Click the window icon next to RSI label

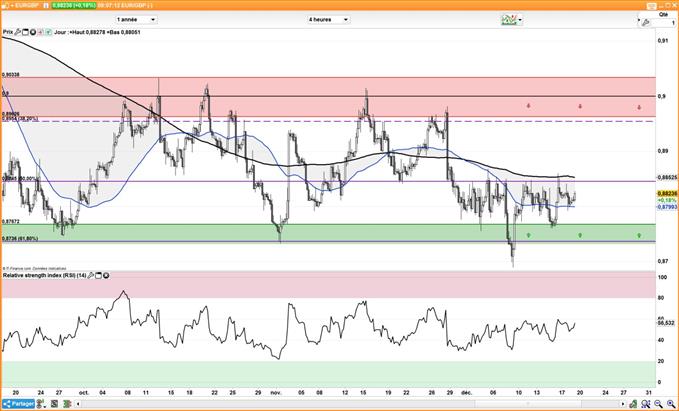[98, 275]
